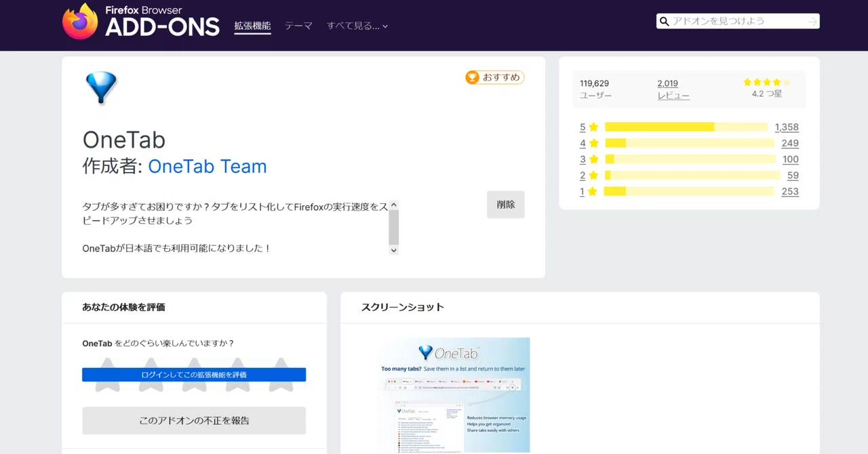Image resolution: width=868 pixels, height=454 pixels.
Task: Rate OneTab with the third star
Action: click(x=194, y=375)
